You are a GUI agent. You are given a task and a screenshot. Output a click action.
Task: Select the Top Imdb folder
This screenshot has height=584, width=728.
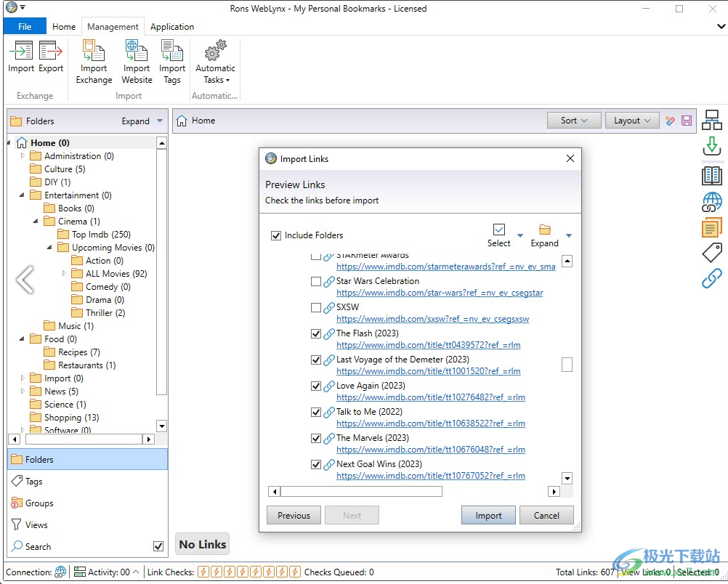click(101, 235)
